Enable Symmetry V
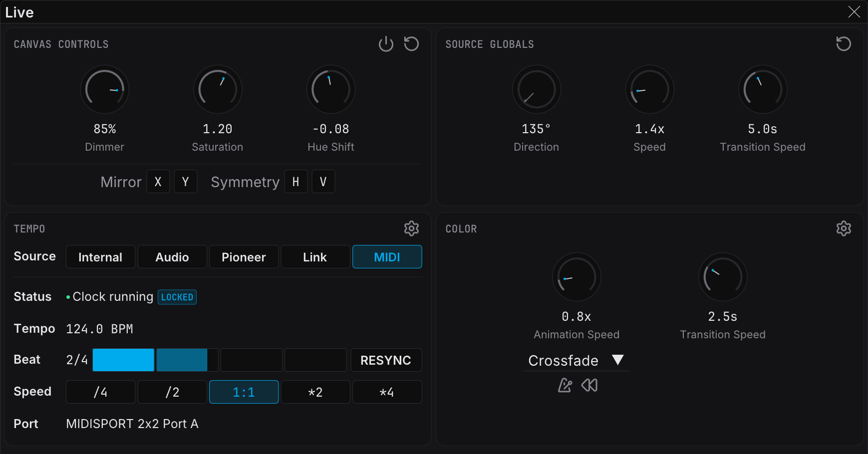This screenshot has height=454, width=868. (323, 182)
